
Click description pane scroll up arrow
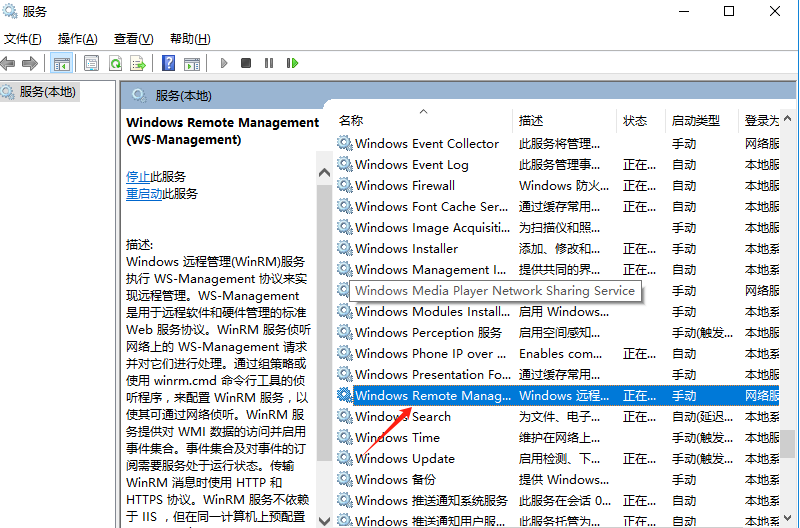click(324, 172)
